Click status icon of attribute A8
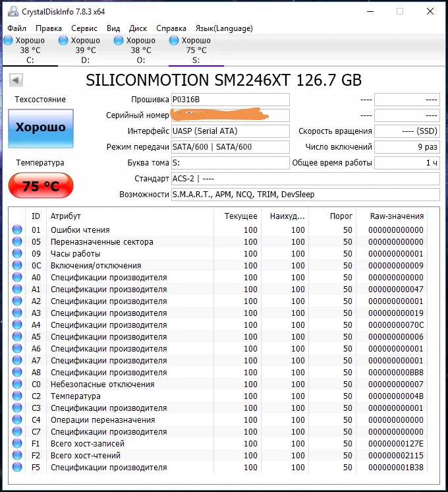448x492 pixels. tap(17, 372)
